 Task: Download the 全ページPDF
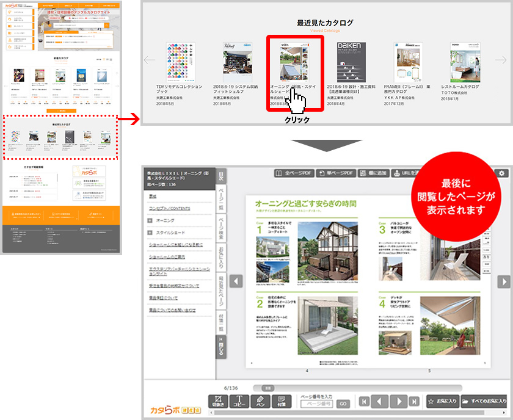pyautogui.click(x=294, y=173)
